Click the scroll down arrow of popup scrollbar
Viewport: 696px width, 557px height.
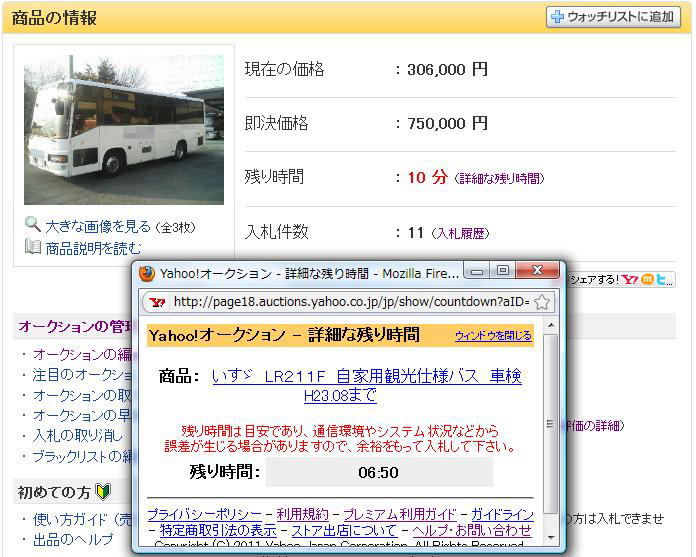[x=551, y=537]
